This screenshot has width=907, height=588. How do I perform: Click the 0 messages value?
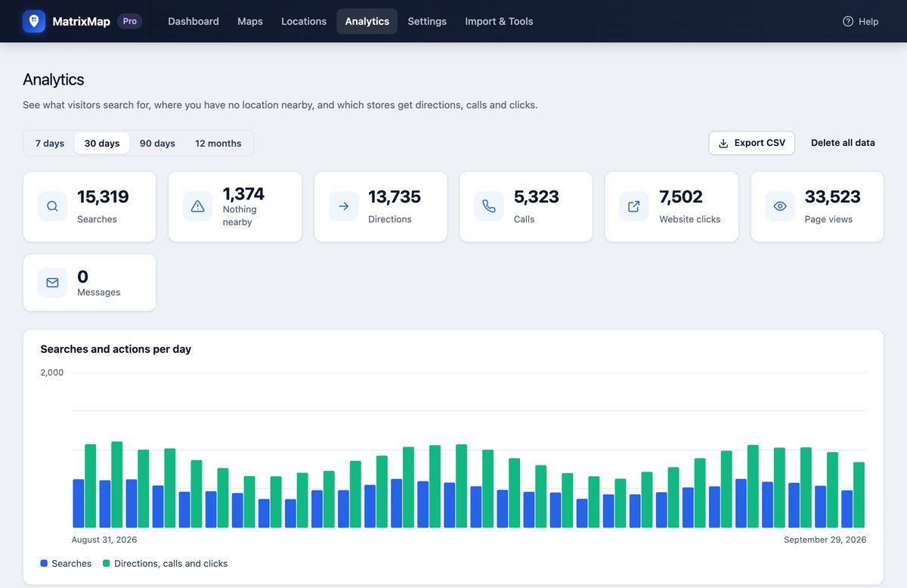pos(82,277)
